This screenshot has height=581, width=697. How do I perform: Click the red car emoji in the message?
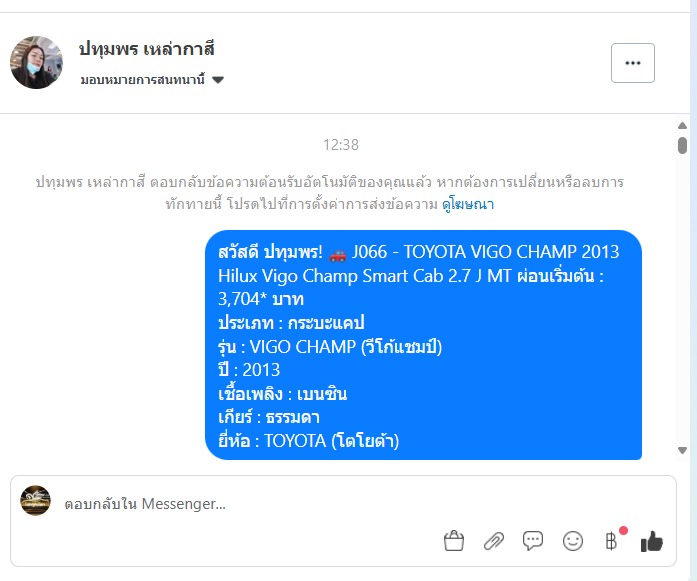tap(337, 255)
